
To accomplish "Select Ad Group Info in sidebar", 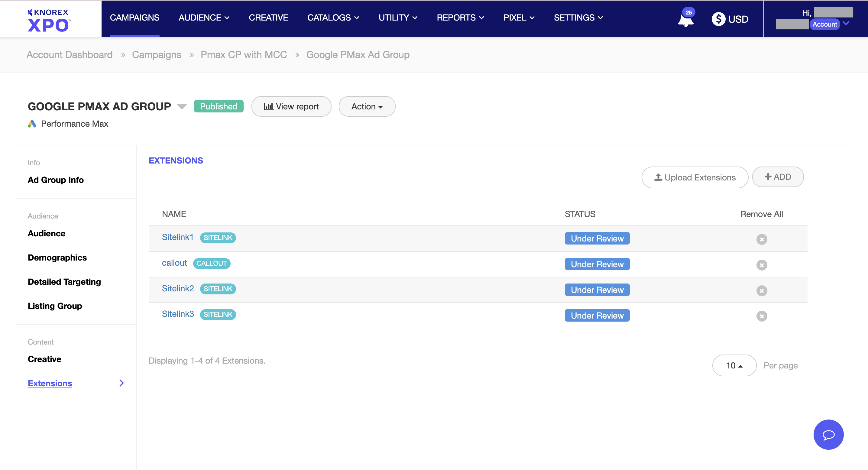I will point(56,180).
